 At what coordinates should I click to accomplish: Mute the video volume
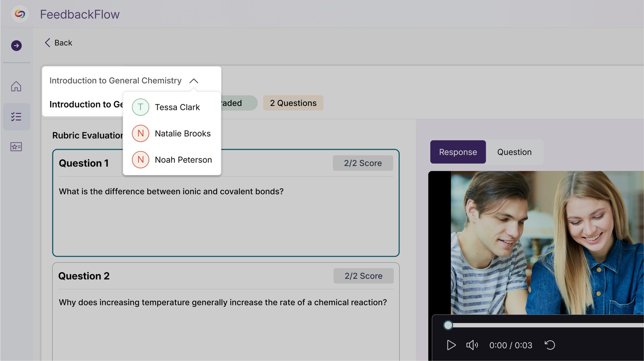pos(472,345)
